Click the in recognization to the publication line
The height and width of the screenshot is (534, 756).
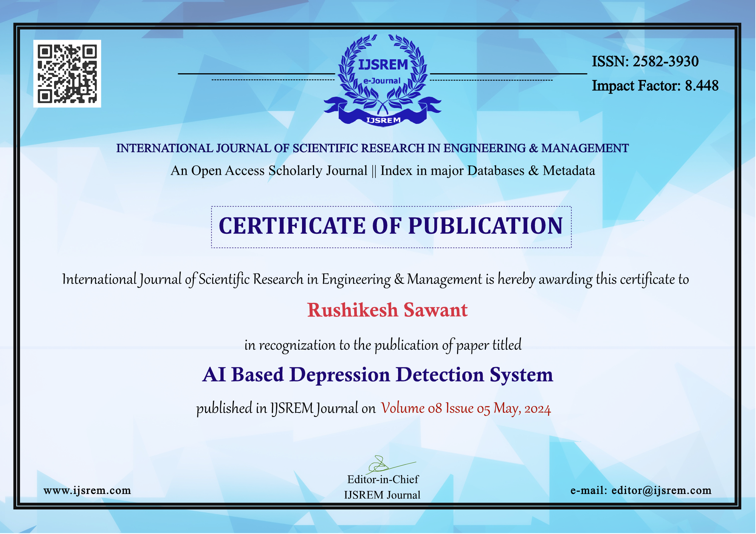point(383,345)
